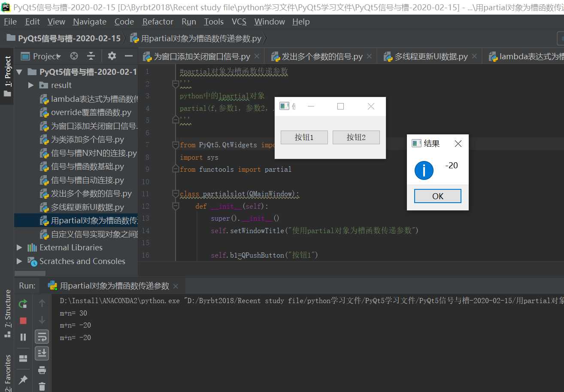Open the VCS menu
This screenshot has height=392, width=564.
[x=239, y=21]
